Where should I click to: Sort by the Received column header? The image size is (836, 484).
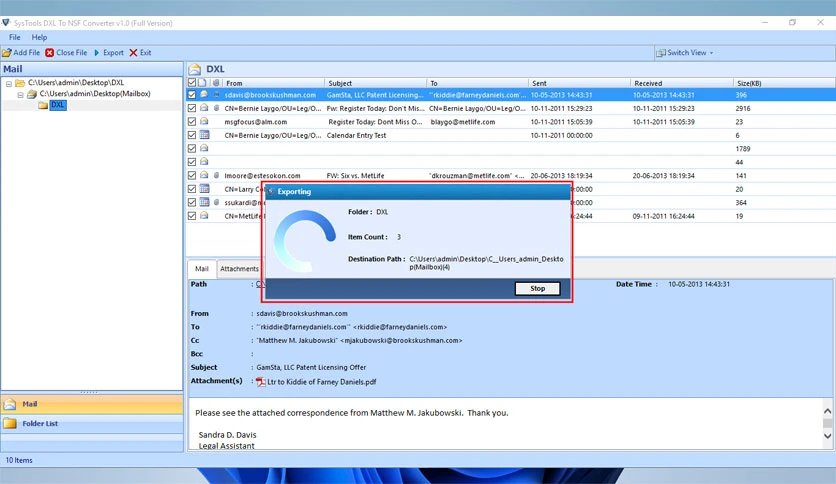pyautogui.click(x=682, y=83)
